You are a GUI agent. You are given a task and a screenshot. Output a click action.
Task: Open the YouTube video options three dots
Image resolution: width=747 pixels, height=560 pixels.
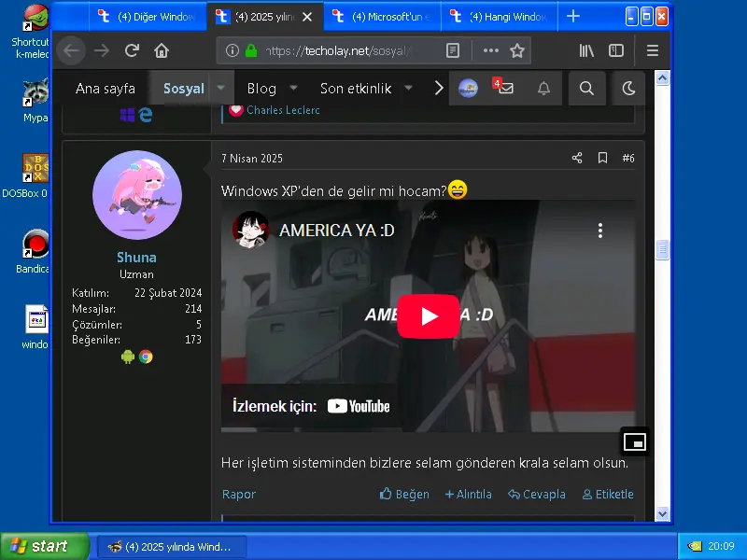tap(600, 231)
